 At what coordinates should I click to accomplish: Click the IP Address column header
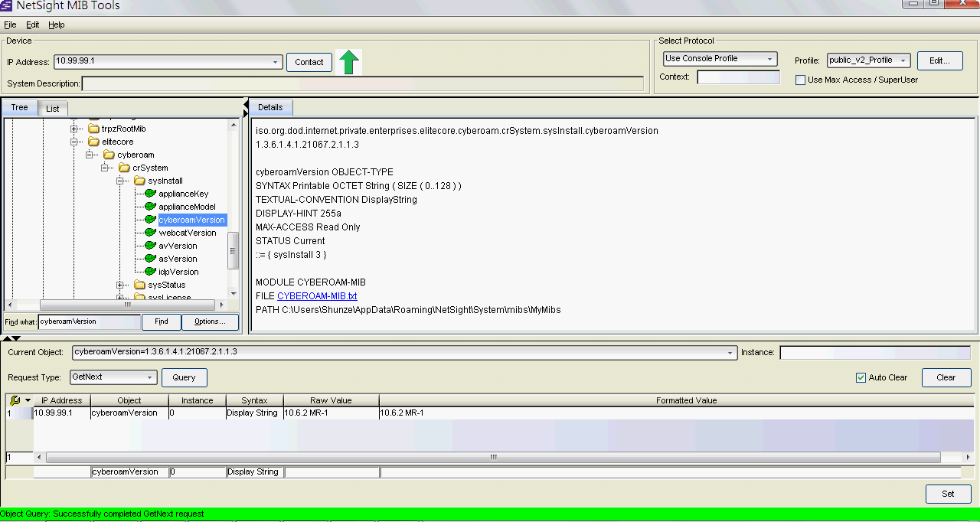click(62, 400)
